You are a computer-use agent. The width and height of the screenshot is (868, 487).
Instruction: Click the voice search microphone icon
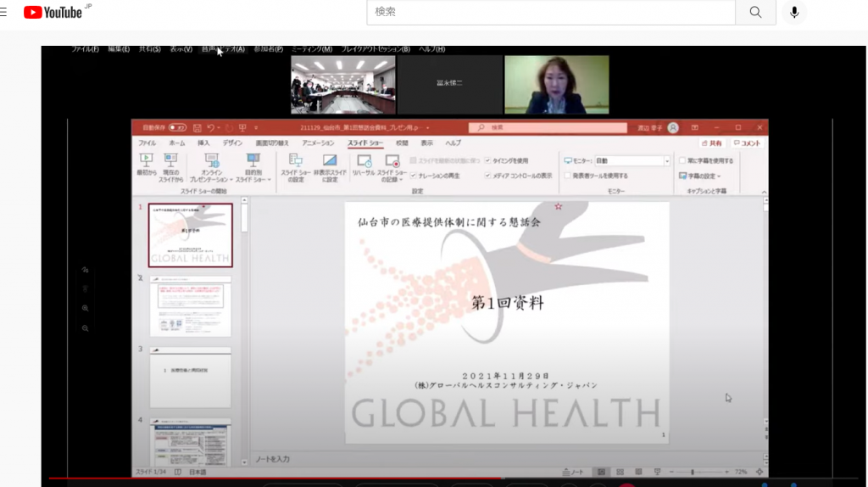pos(794,12)
